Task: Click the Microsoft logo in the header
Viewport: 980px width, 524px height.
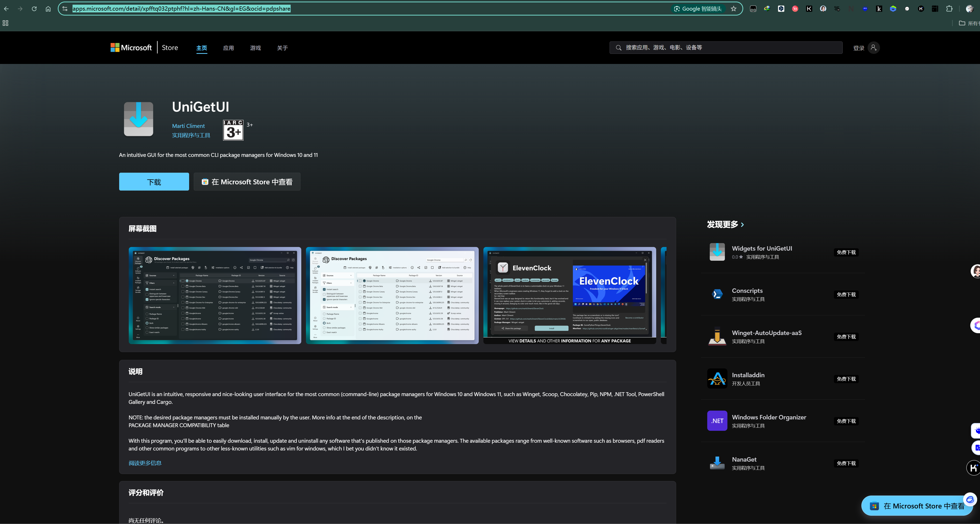Action: click(131, 48)
